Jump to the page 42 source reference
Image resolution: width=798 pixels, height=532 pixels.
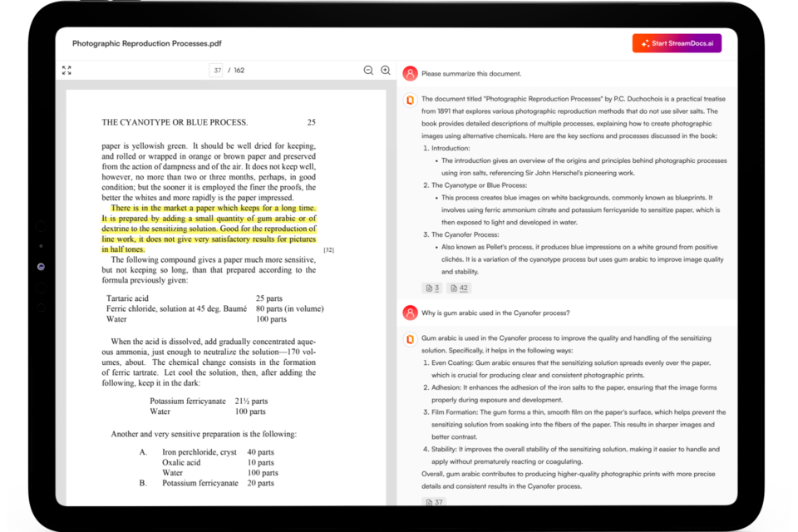coord(459,288)
